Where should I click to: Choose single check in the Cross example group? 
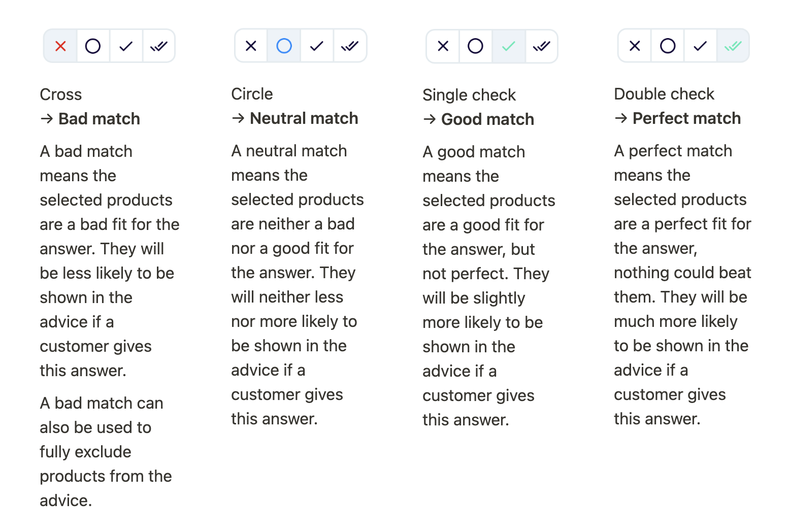(126, 46)
